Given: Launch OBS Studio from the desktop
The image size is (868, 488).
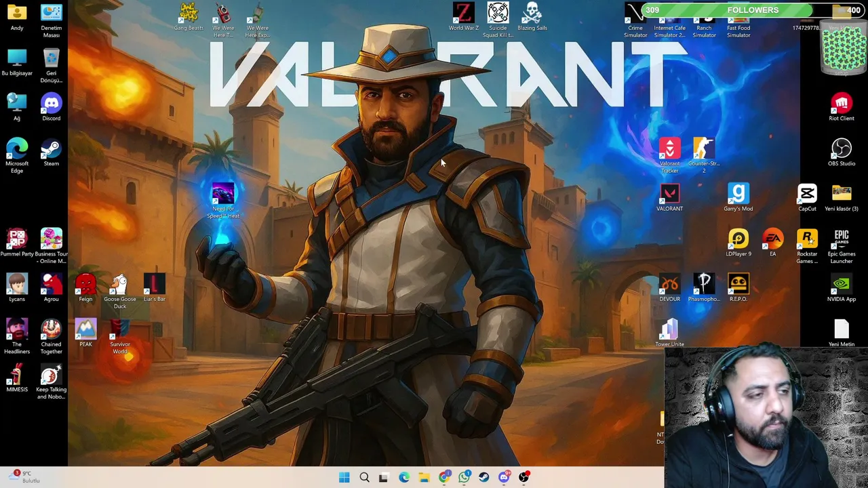Looking at the screenshot, I should coord(842,152).
